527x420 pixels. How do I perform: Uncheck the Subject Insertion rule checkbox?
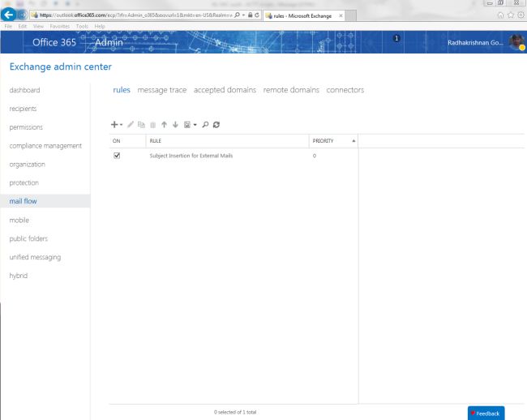point(117,156)
